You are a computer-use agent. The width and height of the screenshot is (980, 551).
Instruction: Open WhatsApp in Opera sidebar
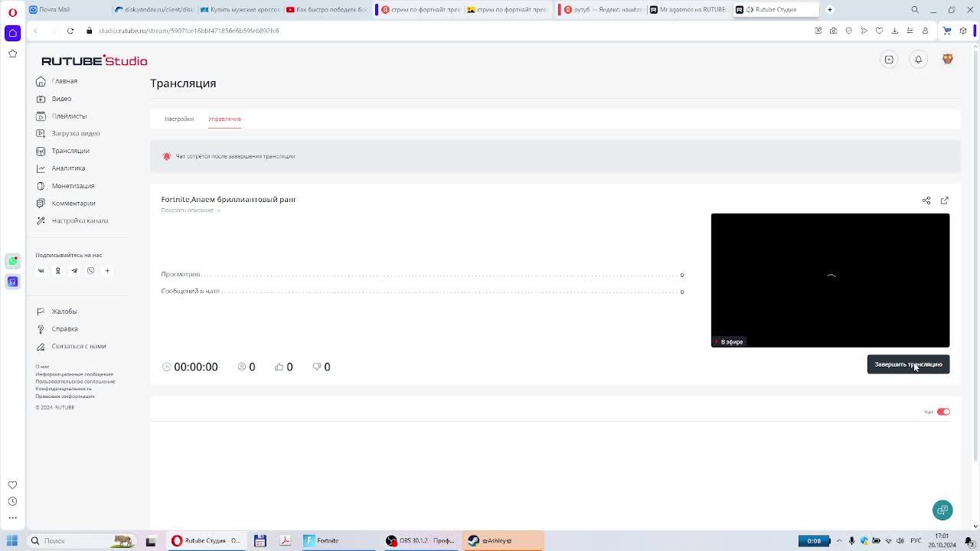(12, 262)
